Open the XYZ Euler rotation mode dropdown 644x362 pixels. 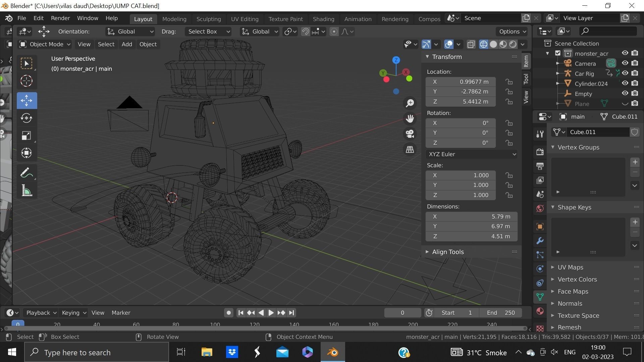pos(471,154)
